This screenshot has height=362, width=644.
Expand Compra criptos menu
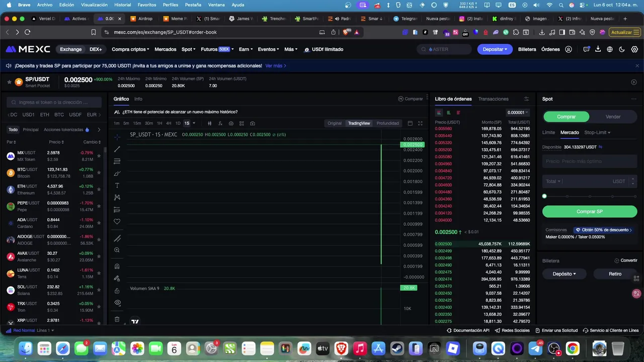130,49
